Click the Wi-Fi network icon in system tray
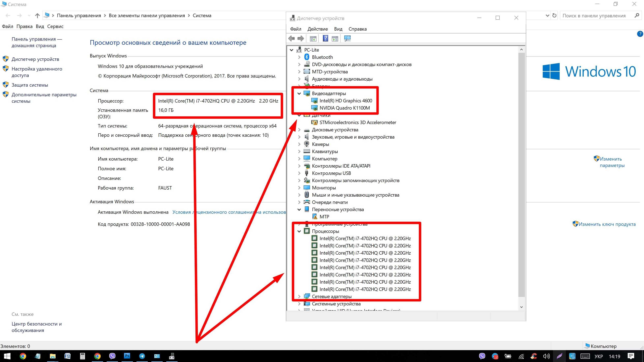The width and height of the screenshot is (644, 362). (521, 356)
